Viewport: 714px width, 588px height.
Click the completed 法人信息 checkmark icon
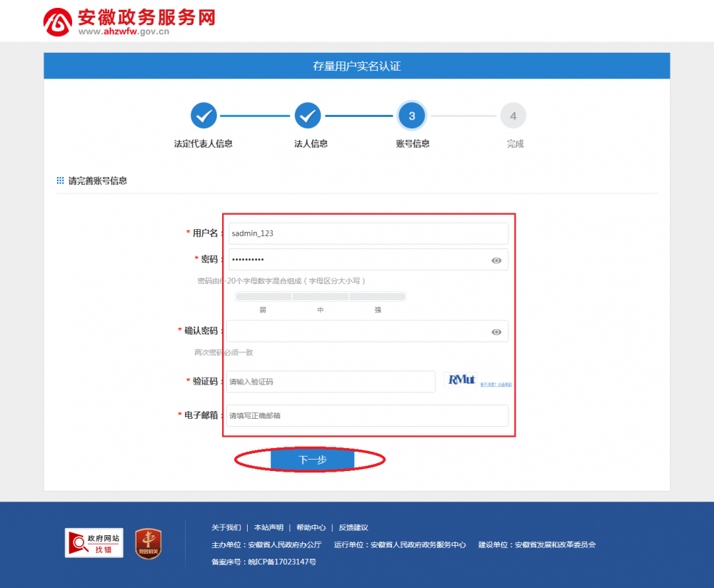pyautogui.click(x=308, y=116)
